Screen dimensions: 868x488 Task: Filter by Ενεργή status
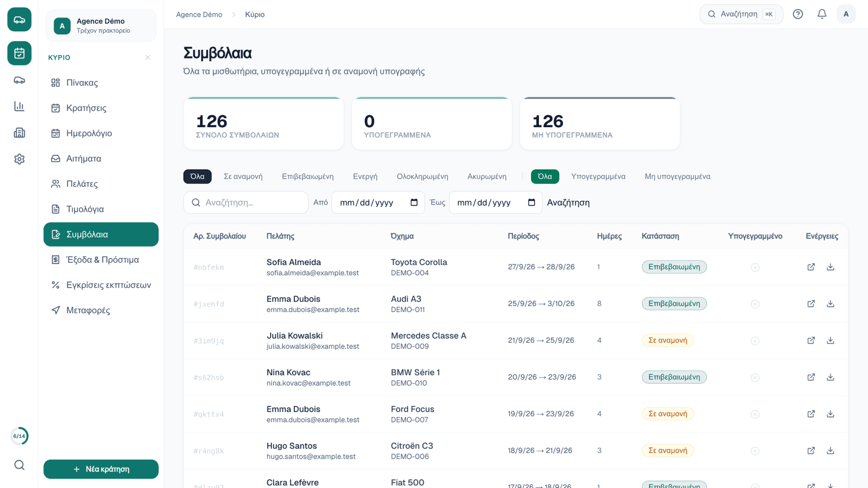(365, 177)
